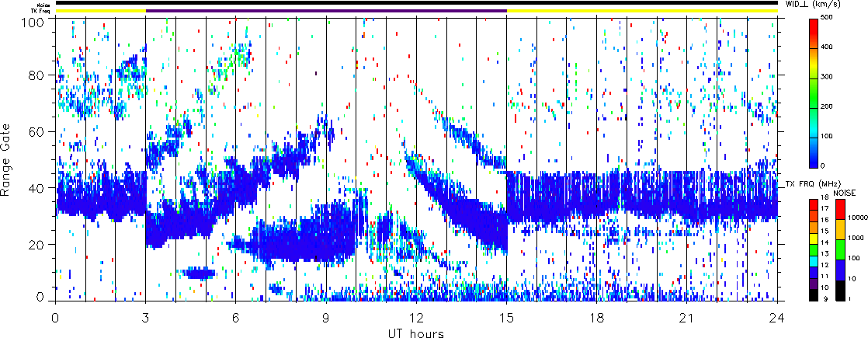Pick black swatch in TX FRQ legend
Screen dimensions: 868x338
click(x=814, y=294)
